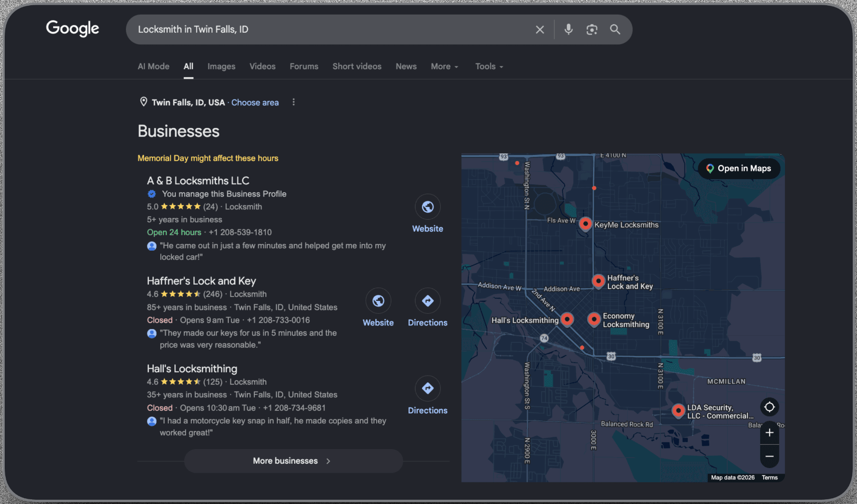The image size is (857, 504).
Task: Switch to the Short videos tab
Action: point(357,66)
